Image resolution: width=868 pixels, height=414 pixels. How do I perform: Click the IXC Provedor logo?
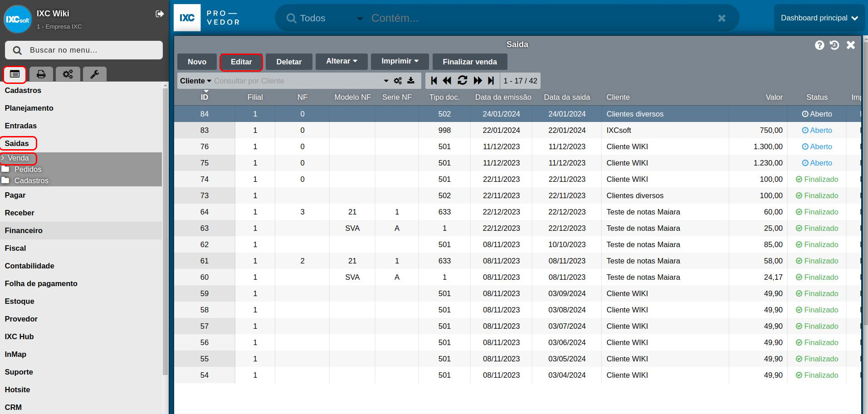(207, 18)
